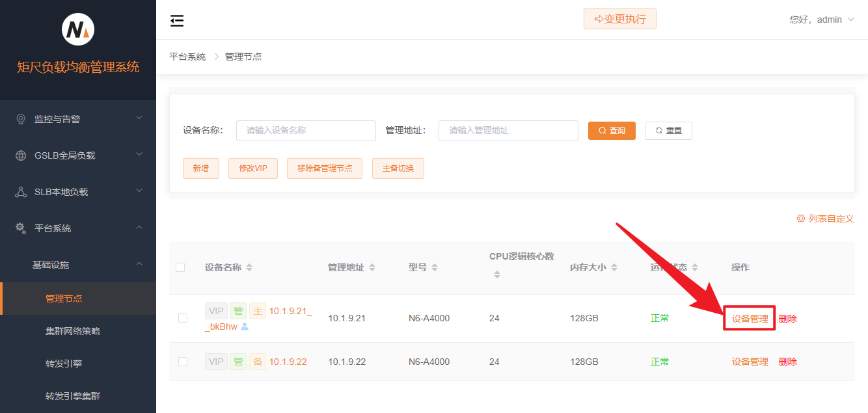Click the 查询 search button

612,131
